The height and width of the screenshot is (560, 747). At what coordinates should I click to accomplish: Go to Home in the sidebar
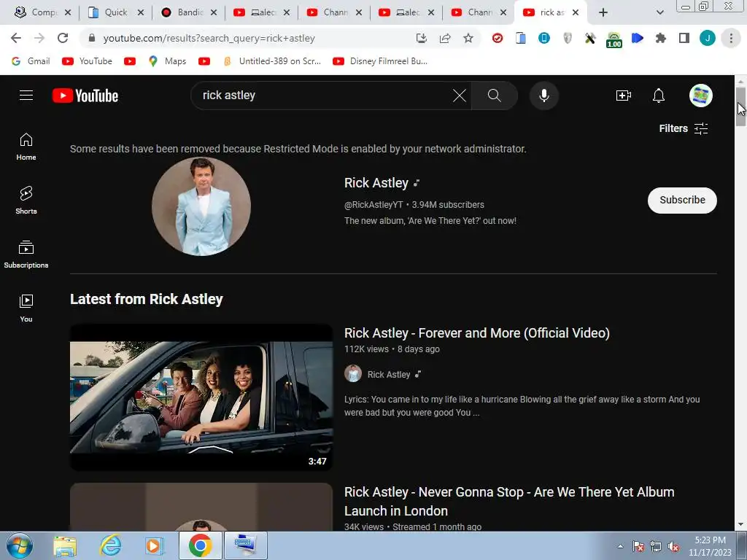click(x=26, y=147)
